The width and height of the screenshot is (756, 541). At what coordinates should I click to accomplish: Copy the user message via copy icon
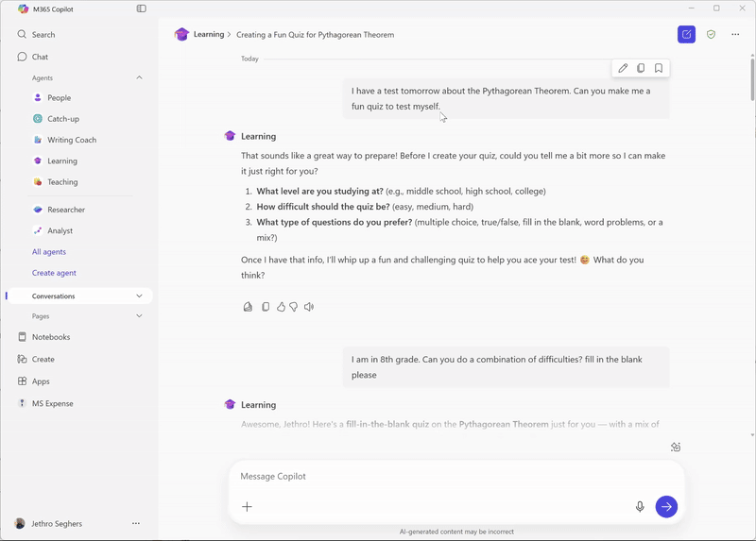click(x=641, y=68)
